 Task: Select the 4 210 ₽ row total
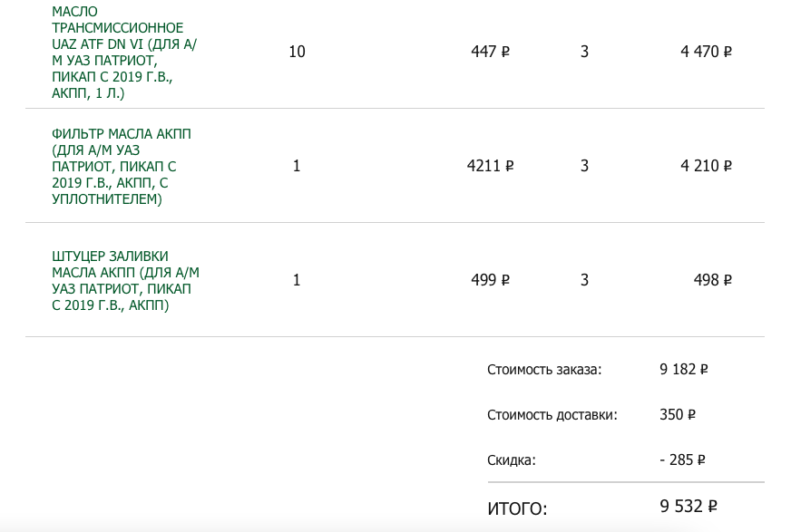pos(706,167)
